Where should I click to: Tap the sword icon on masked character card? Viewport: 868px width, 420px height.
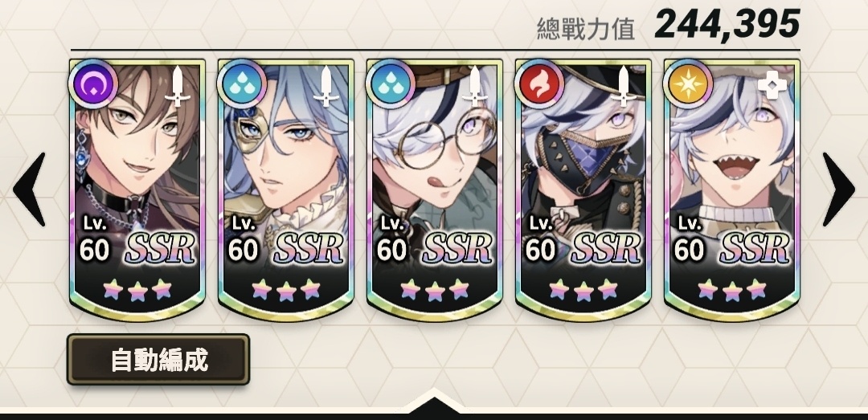click(624, 86)
